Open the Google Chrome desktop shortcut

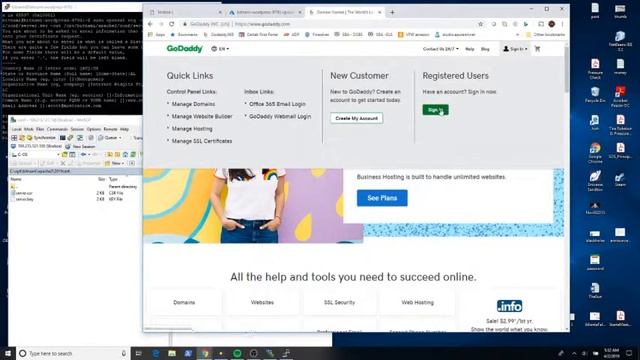point(595,153)
